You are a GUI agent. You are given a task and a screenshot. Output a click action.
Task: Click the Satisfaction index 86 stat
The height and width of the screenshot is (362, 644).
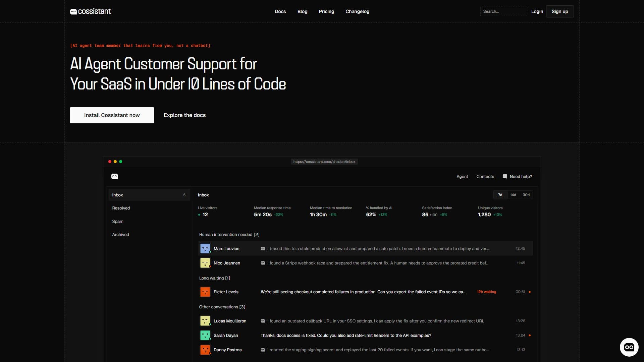point(437,212)
